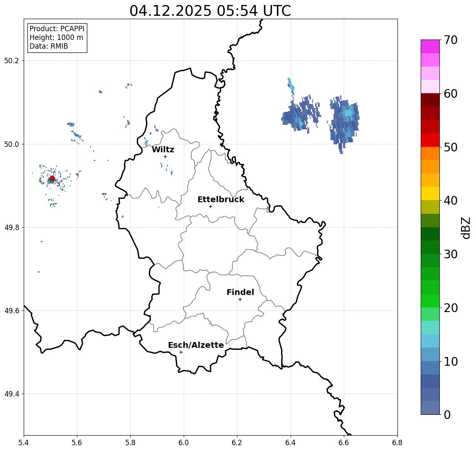Click the longitude axis label 5.8
The image size is (476, 451).
[x=131, y=443]
